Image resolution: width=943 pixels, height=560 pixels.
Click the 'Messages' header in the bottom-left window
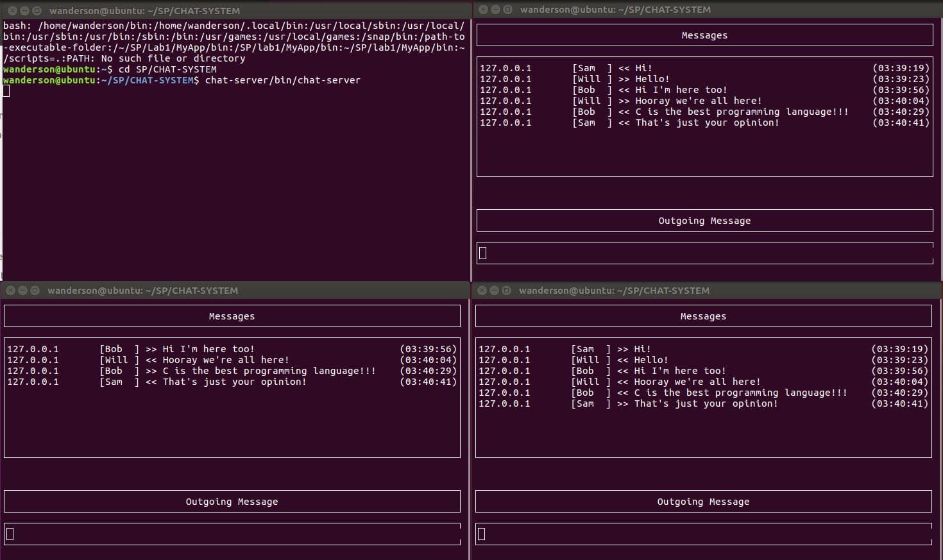[232, 316]
